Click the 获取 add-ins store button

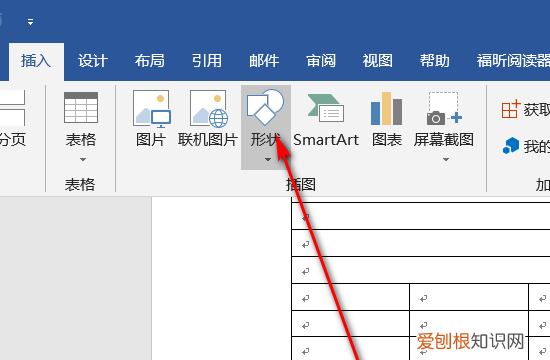(525, 110)
